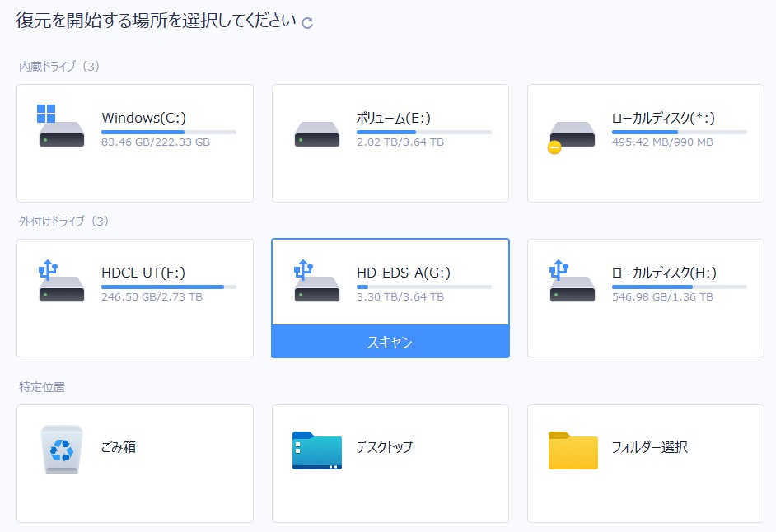Viewport: 776px width, 532px height.
Task: Click the 復元を開始する場所を選択してください heading
Action: [156, 21]
